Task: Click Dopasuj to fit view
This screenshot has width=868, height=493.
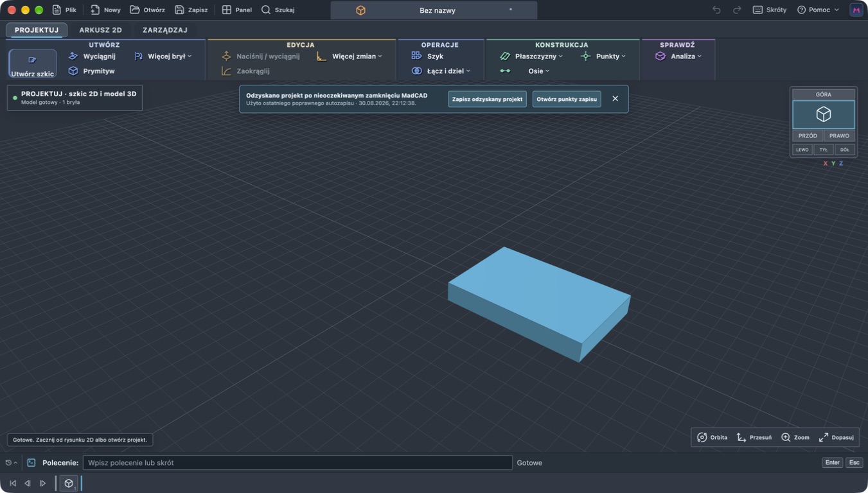Action: (x=837, y=437)
